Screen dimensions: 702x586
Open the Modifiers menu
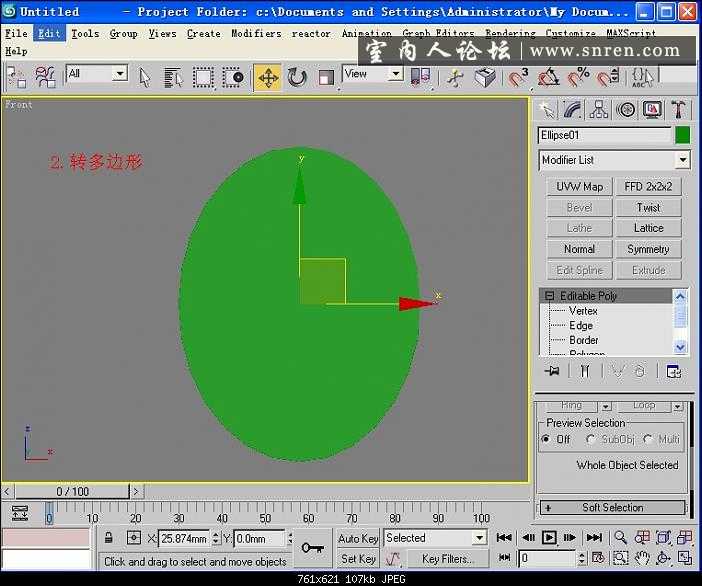coord(256,33)
